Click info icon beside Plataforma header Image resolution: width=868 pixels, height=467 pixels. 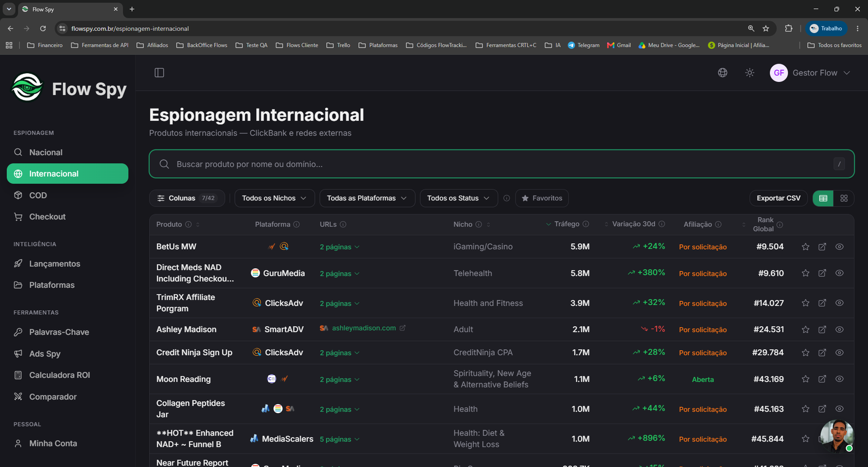tap(297, 224)
